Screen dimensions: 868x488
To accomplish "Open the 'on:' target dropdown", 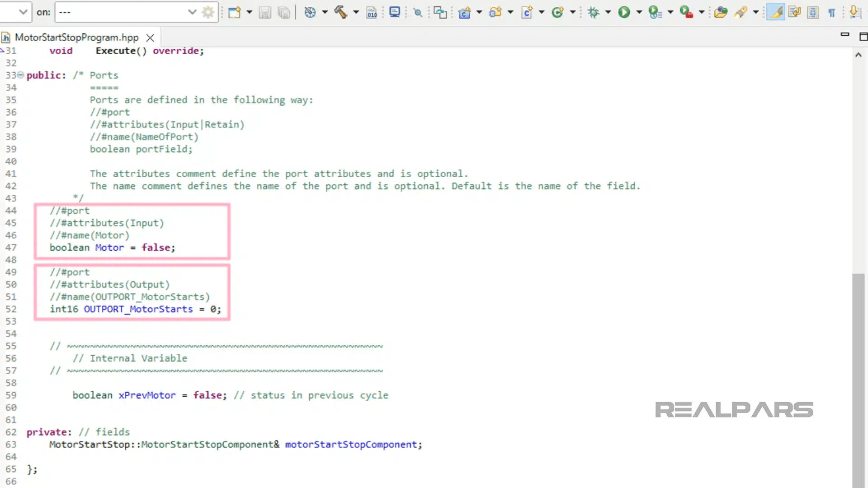I will [x=192, y=12].
